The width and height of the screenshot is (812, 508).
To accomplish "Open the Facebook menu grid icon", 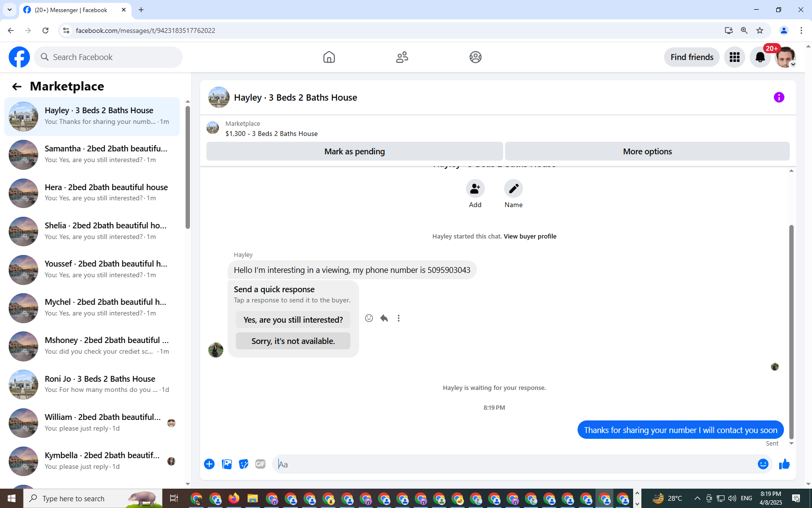I will 735,57.
